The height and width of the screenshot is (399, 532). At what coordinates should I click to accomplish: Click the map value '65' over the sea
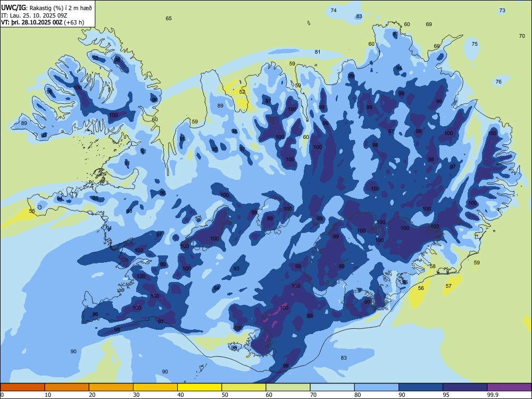[169, 18]
